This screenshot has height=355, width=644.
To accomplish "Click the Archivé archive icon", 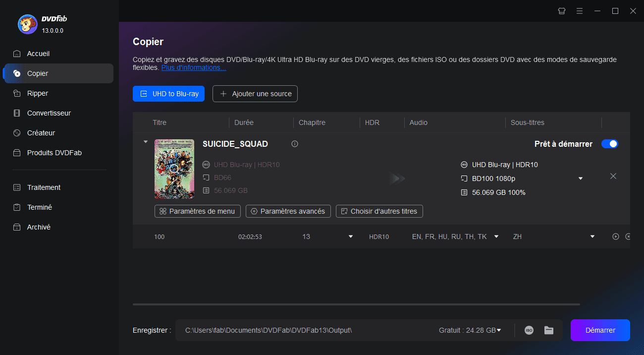I will [x=17, y=227].
